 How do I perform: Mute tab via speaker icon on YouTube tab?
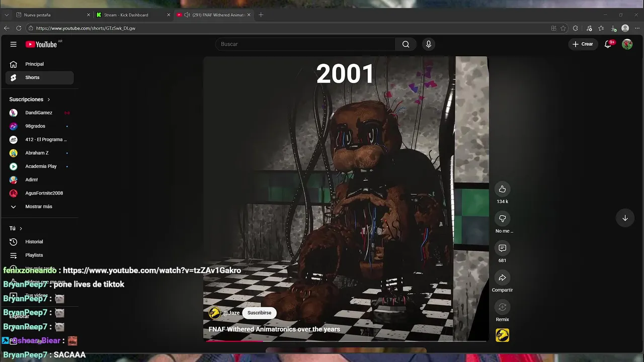tap(187, 15)
